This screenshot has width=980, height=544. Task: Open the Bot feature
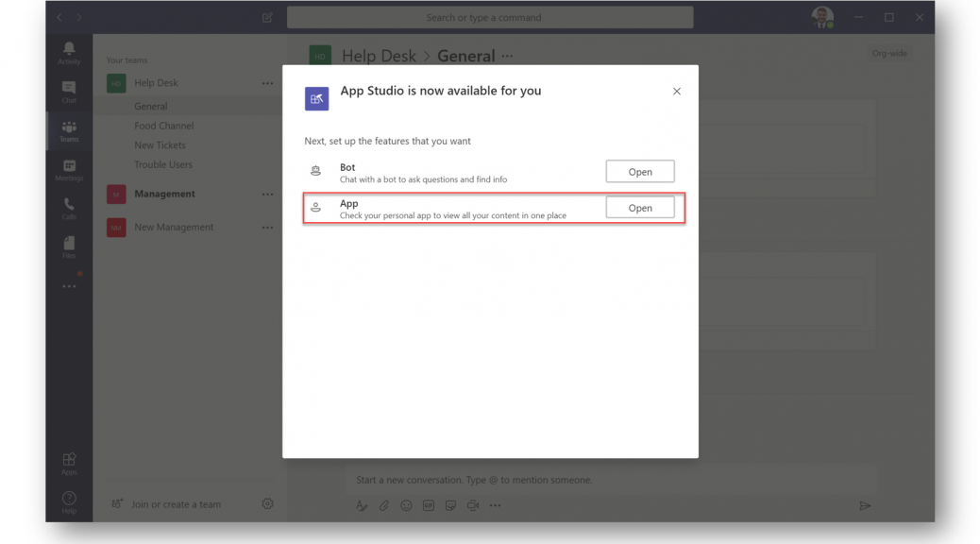click(x=640, y=171)
